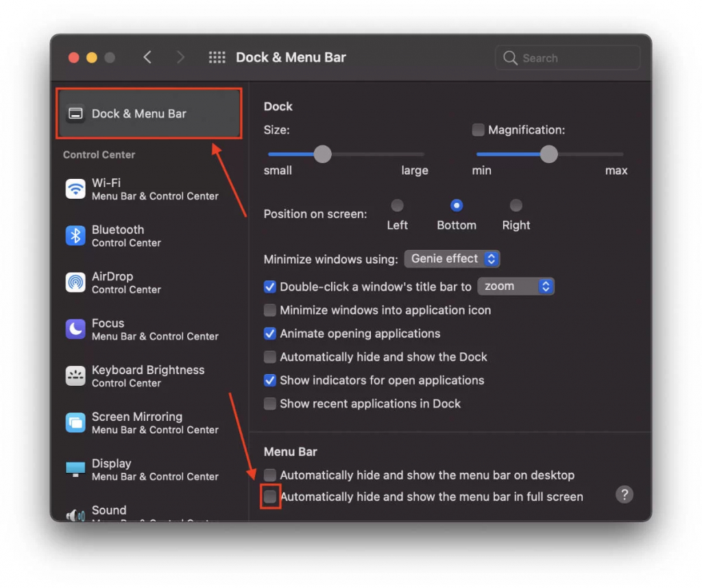Select Screen Mirroring sidebar item
The height and width of the screenshot is (588, 702).
149,423
